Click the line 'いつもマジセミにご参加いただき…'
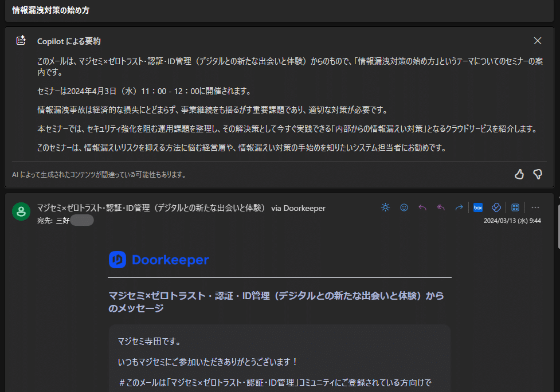The width and height of the screenshot is (560, 392). click(x=208, y=362)
